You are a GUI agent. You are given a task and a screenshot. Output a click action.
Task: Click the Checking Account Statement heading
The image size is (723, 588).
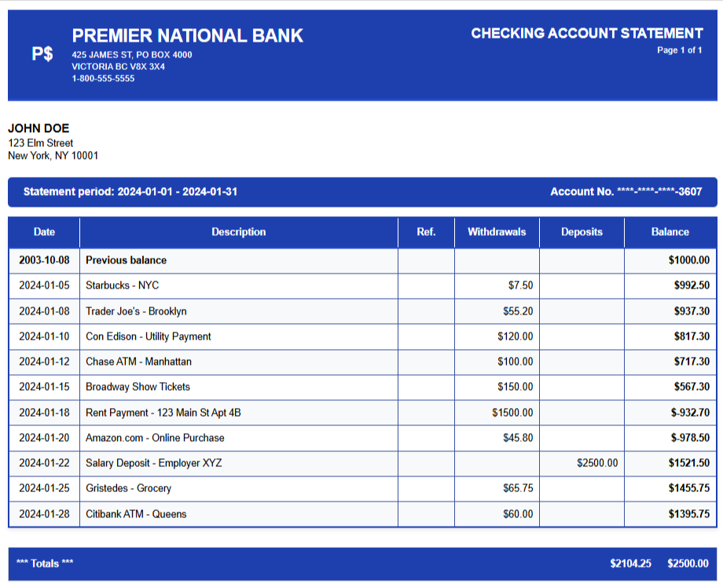(586, 33)
